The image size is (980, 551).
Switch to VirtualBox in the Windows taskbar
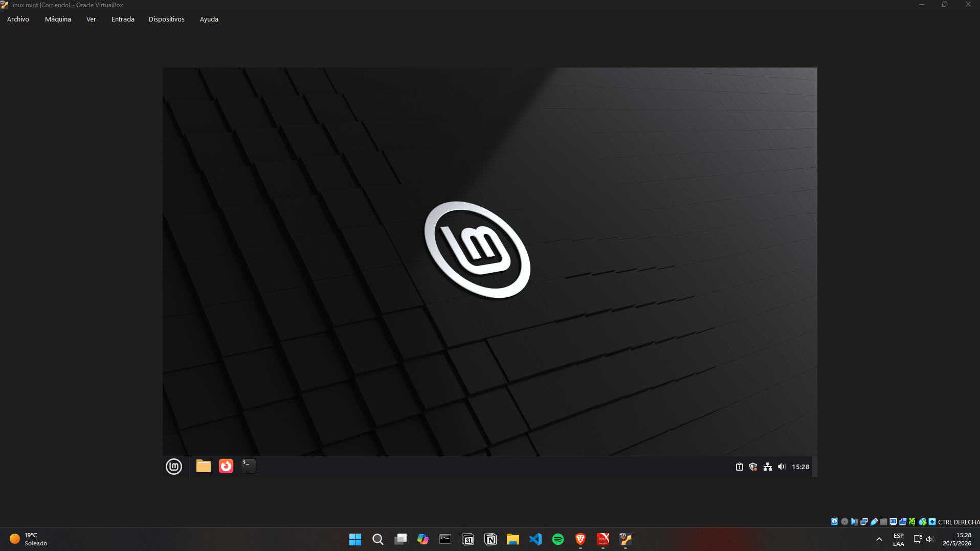[x=626, y=539]
